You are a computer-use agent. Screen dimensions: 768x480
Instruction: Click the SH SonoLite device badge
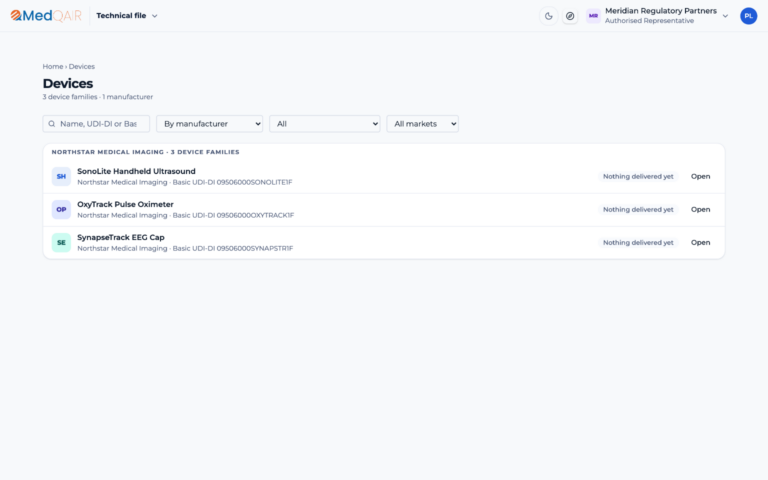click(x=61, y=176)
